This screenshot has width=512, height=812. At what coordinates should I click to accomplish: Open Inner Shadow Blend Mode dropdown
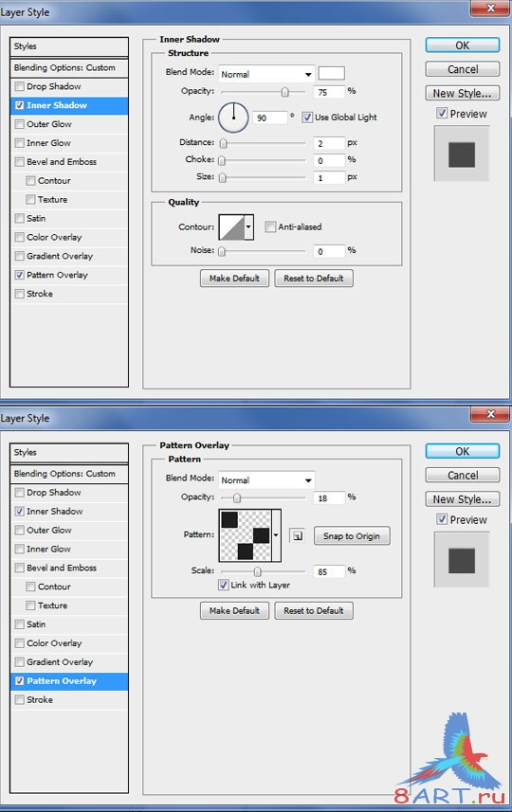click(266, 74)
